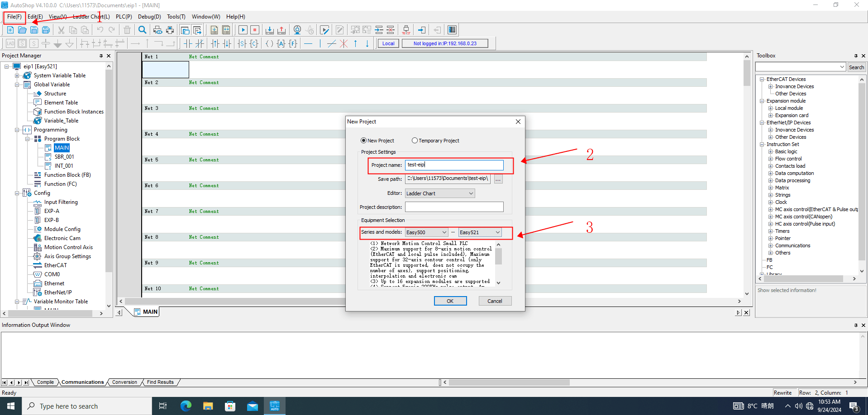Open the Easy521 model dropdown
The width and height of the screenshot is (868, 415).
(480, 232)
